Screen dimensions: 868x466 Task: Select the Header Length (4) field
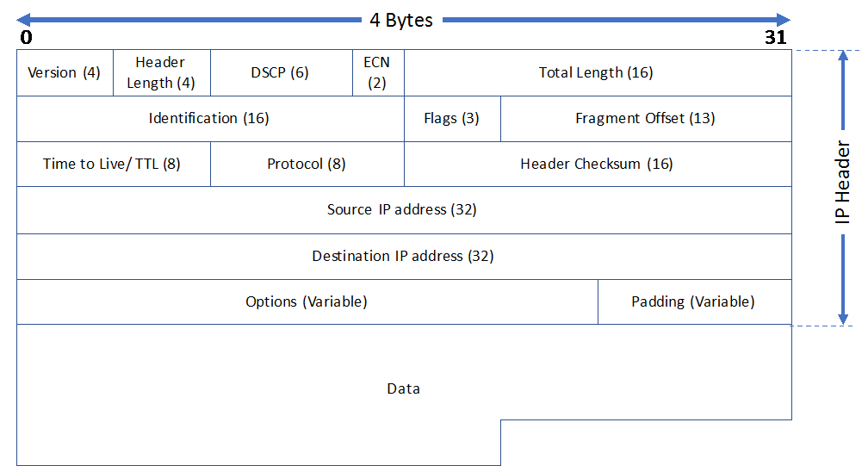point(161,73)
